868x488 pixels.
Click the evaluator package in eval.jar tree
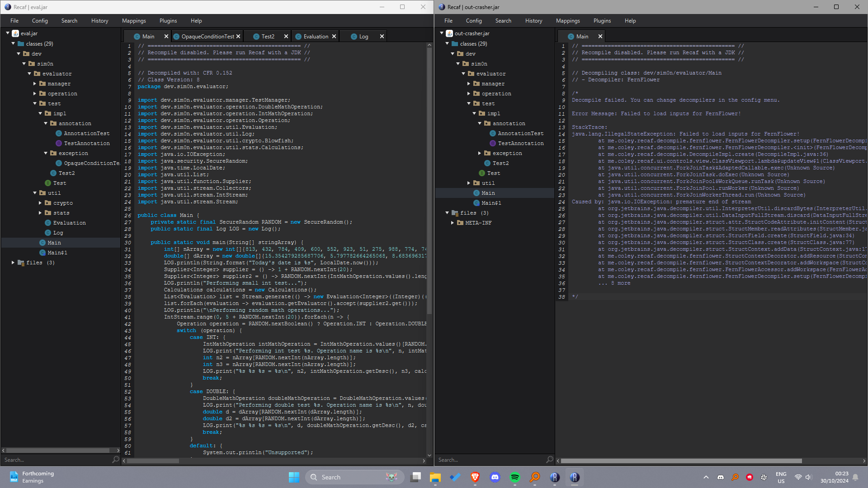[57, 74]
